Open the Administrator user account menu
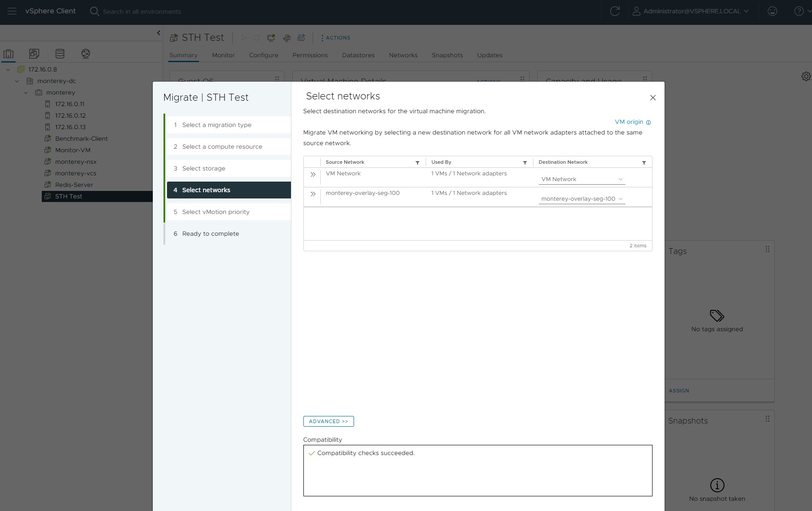812x511 pixels. tap(691, 11)
